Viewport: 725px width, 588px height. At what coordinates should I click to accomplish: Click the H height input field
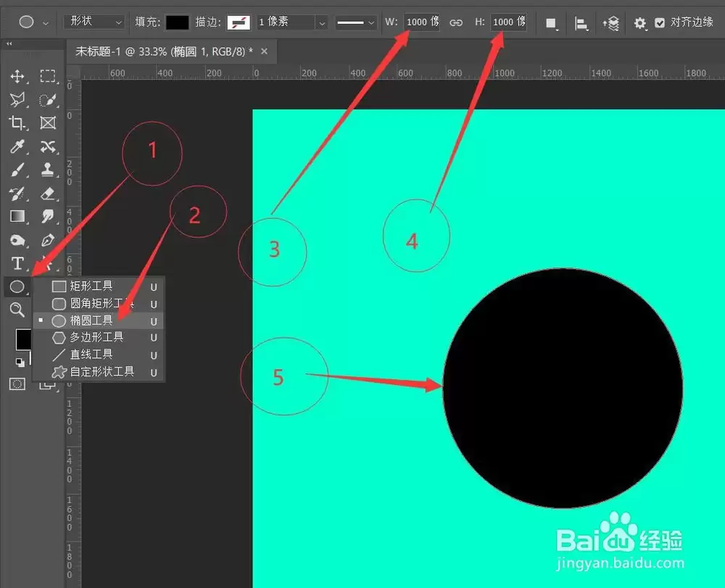508,22
